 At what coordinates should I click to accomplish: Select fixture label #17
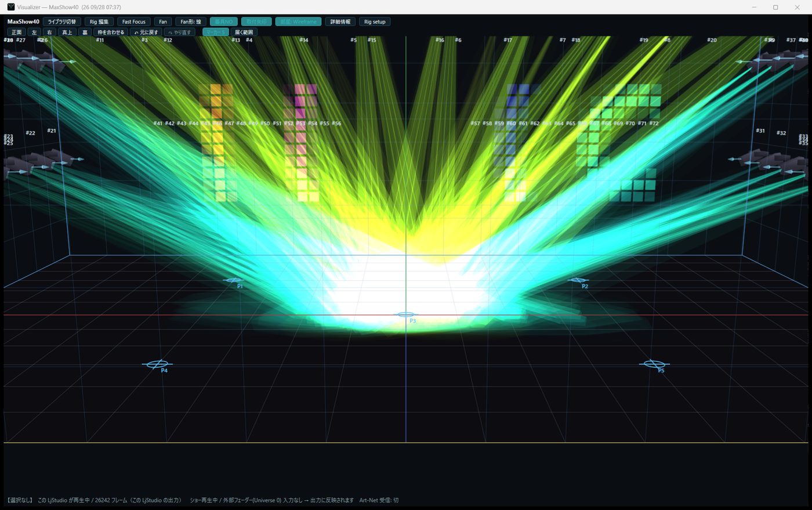pyautogui.click(x=508, y=40)
